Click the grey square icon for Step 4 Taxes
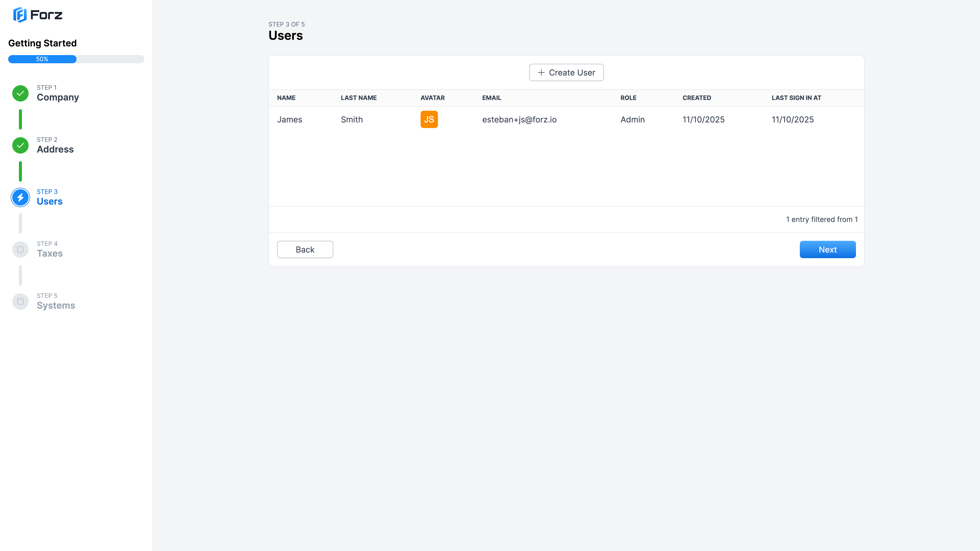The height and width of the screenshot is (551, 980). pos(20,249)
